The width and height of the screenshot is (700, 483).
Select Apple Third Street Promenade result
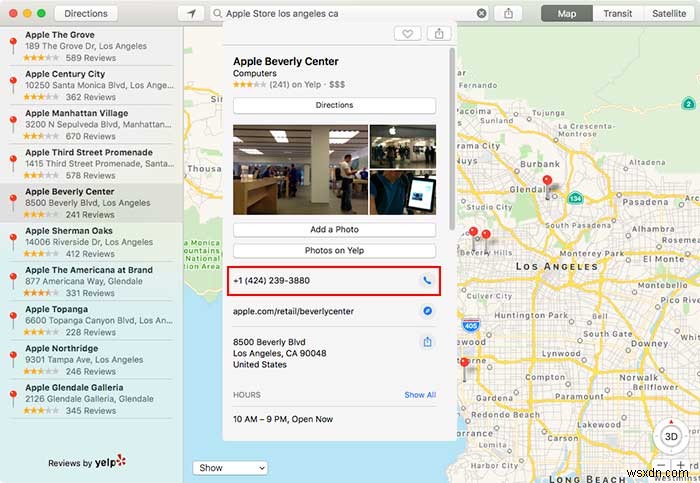pos(92,163)
